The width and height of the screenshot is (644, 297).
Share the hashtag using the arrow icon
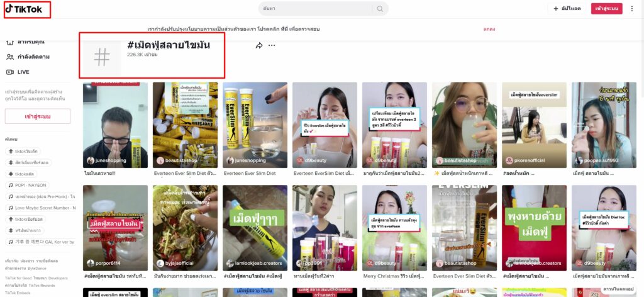(x=258, y=45)
